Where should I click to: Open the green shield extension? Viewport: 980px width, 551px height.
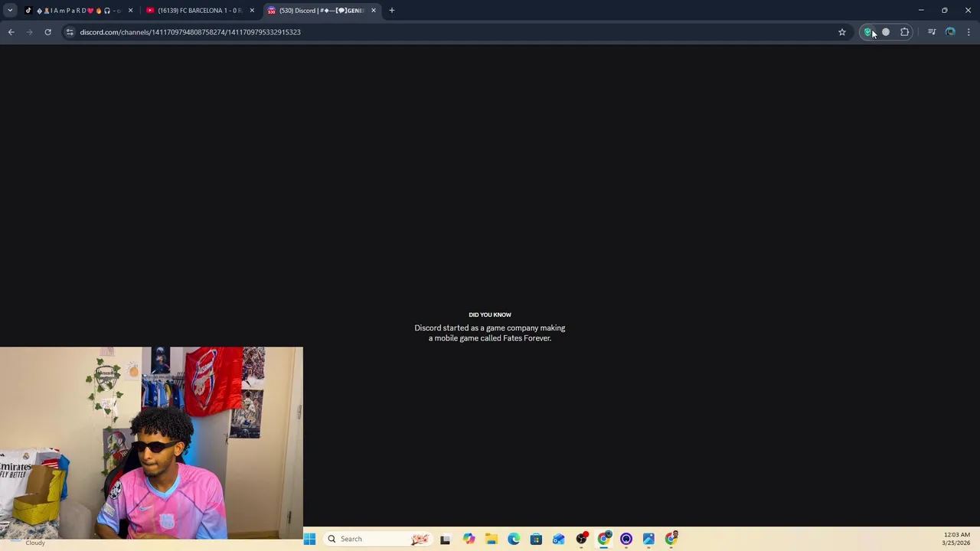[867, 32]
